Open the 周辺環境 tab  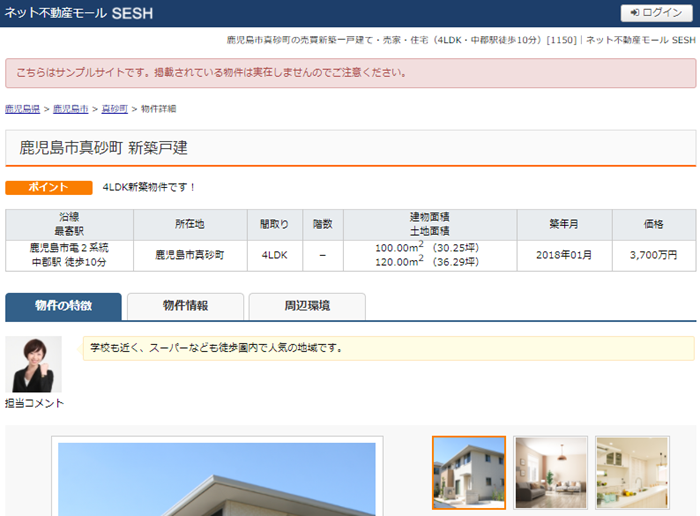[307, 306]
